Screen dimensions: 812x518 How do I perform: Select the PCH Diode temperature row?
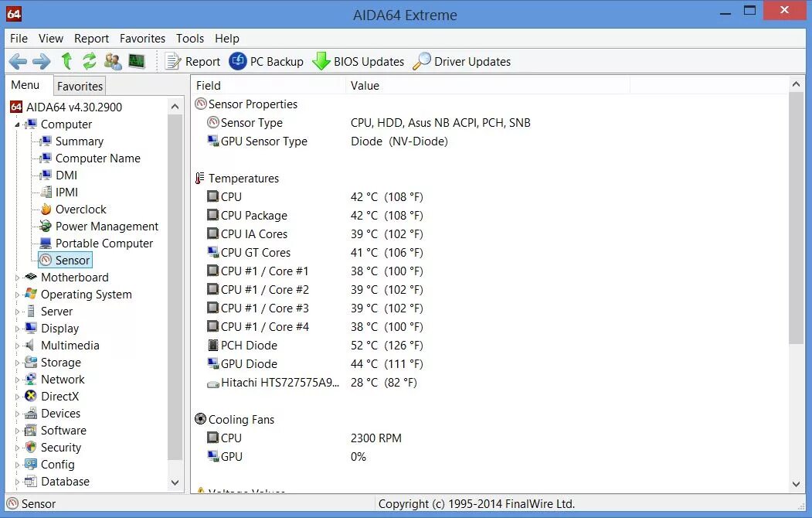click(x=315, y=346)
